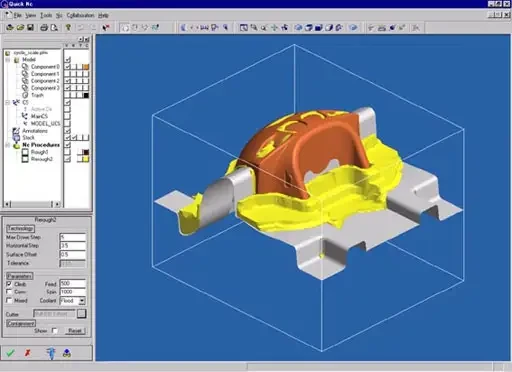This screenshot has height=372, width=512.
Task: Click the Print Preview icon
Action: click(54, 28)
